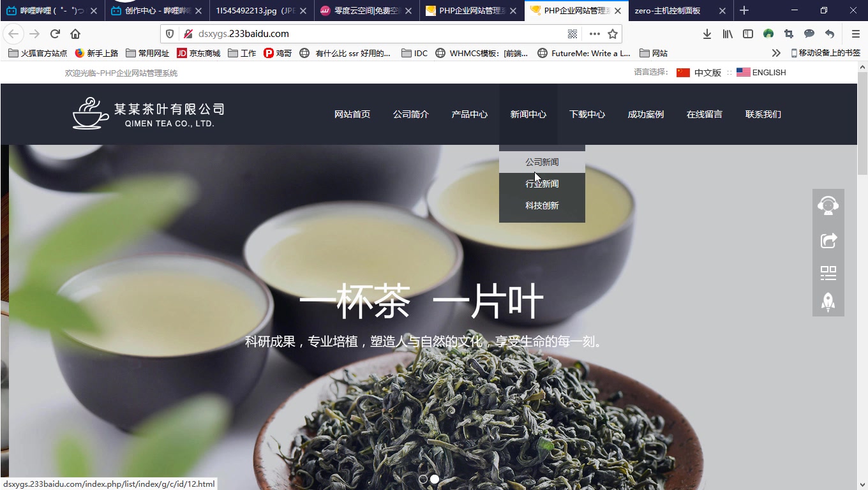Click the 联系我们 navigation link

(x=763, y=114)
